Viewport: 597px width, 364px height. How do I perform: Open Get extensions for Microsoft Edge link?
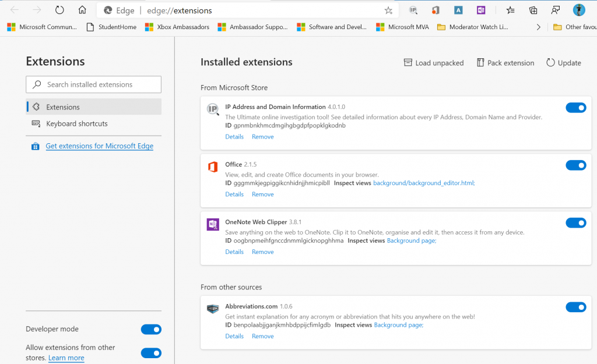(x=99, y=146)
